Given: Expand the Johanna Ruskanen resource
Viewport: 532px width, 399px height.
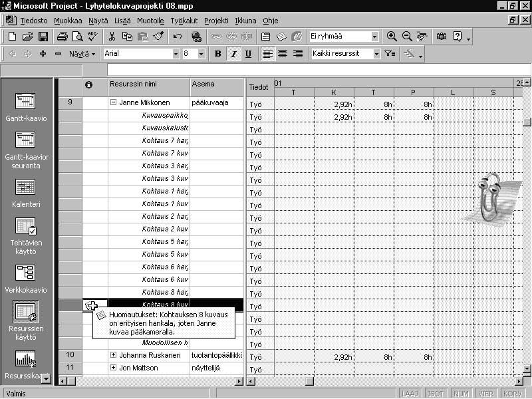Looking at the screenshot, I should click(x=113, y=355).
